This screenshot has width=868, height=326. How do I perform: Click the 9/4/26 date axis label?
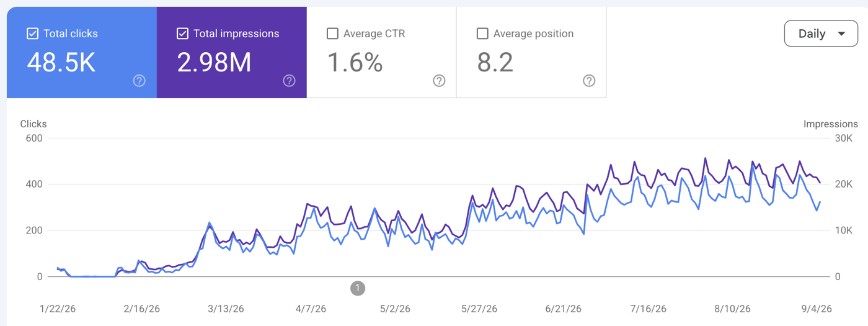(816, 309)
